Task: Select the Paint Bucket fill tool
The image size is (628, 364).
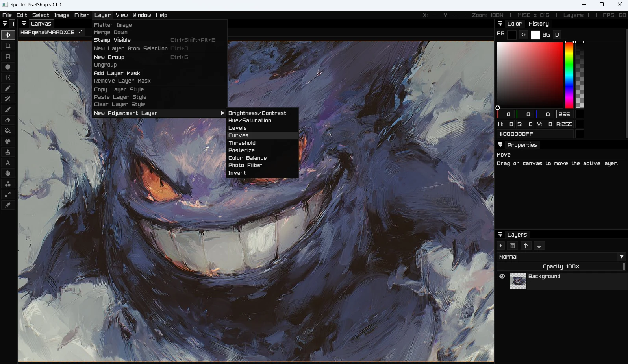Action: click(x=7, y=131)
